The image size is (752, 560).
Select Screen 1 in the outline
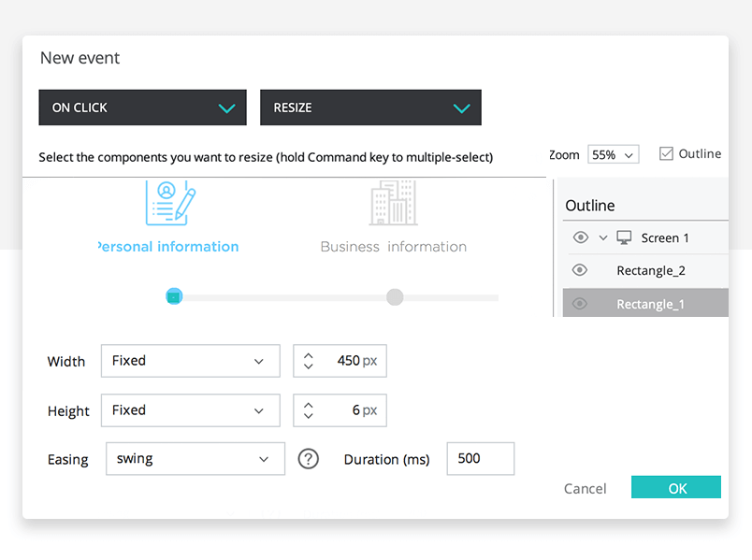point(665,237)
